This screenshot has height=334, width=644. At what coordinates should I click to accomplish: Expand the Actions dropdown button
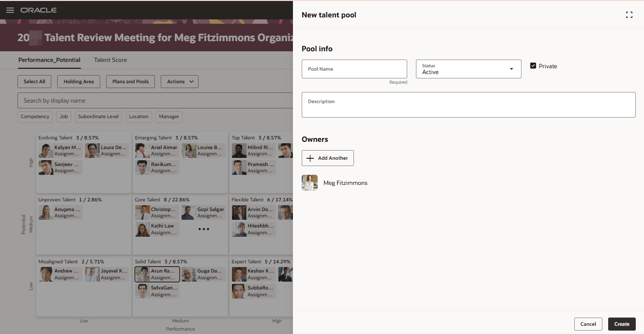coord(180,82)
